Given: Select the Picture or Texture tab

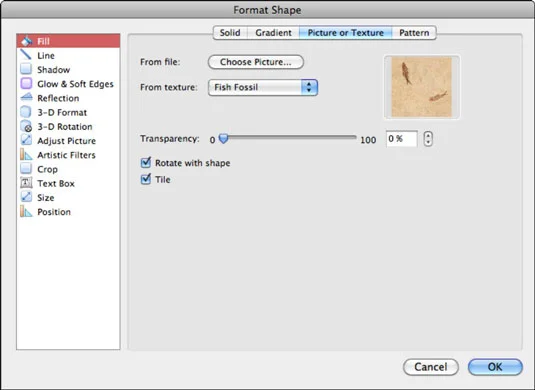Looking at the screenshot, I should pos(346,33).
